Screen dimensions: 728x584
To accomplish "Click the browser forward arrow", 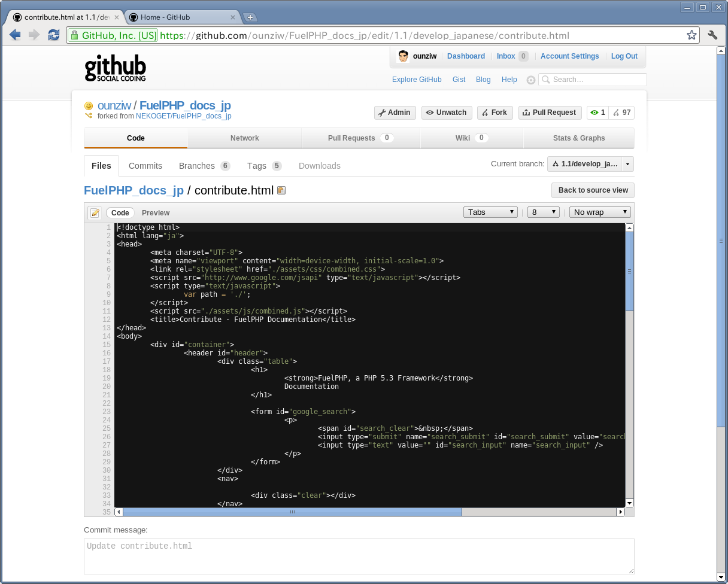I will (34, 35).
